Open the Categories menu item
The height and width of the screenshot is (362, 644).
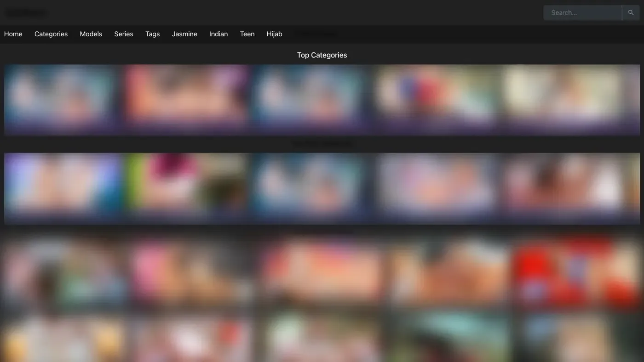(x=51, y=34)
